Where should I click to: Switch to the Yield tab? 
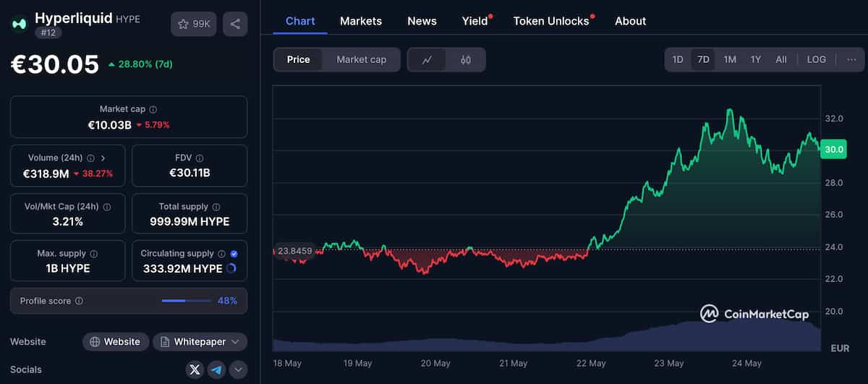(x=475, y=21)
